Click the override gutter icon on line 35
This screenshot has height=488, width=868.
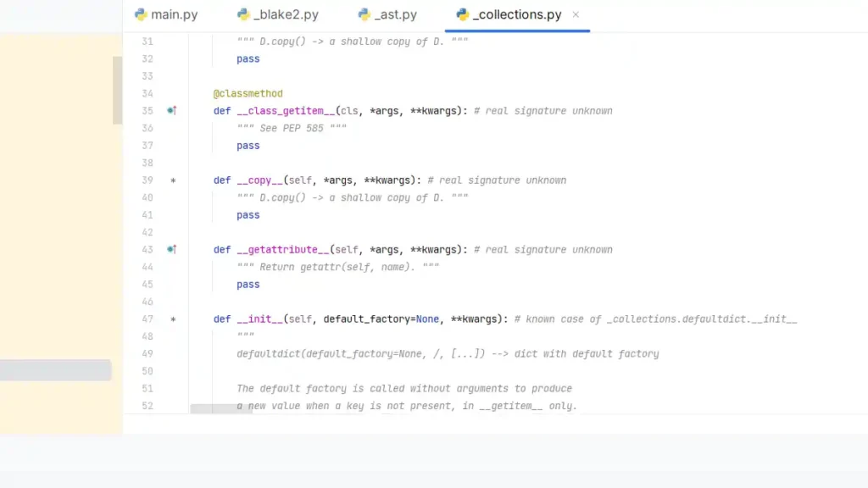pos(172,111)
